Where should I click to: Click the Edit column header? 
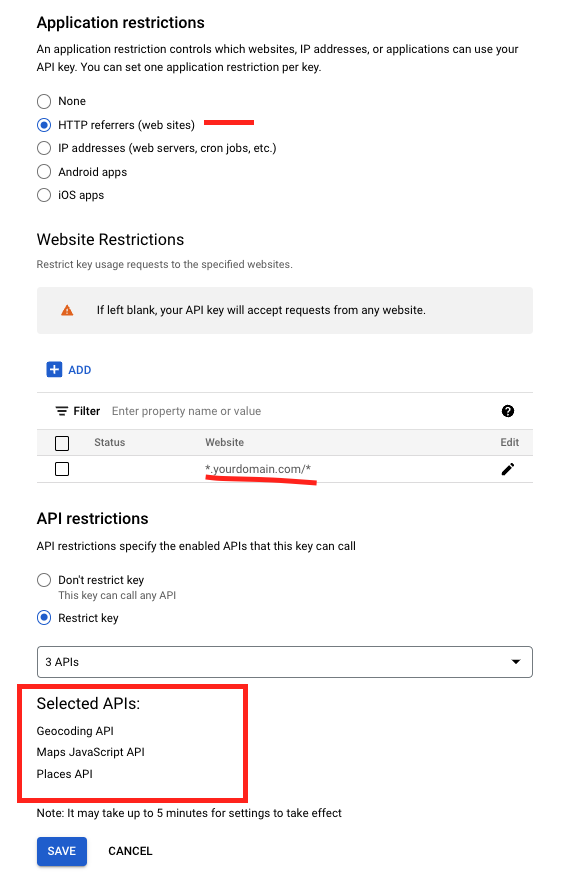(x=509, y=442)
